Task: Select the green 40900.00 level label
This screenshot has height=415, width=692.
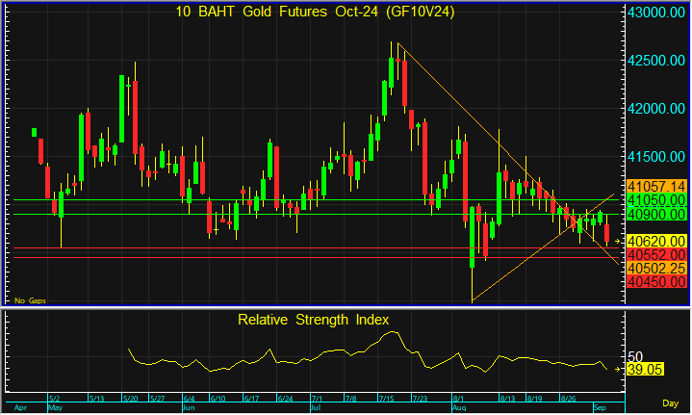Action: [x=653, y=214]
